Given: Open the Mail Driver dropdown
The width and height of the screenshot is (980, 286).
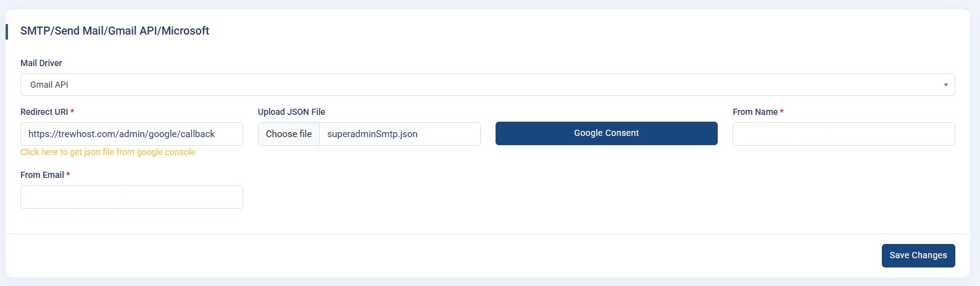Looking at the screenshot, I should pos(488,85).
